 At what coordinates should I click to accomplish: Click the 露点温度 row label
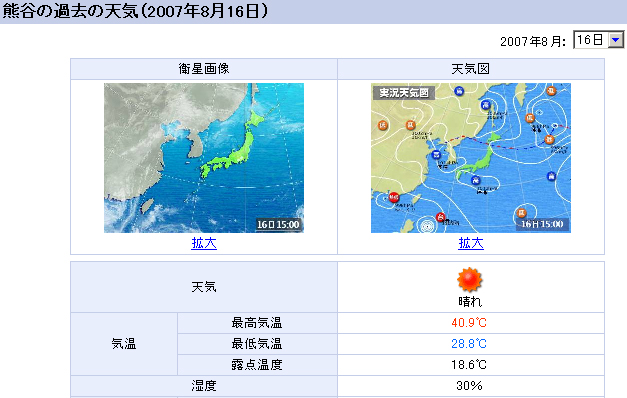tap(257, 365)
